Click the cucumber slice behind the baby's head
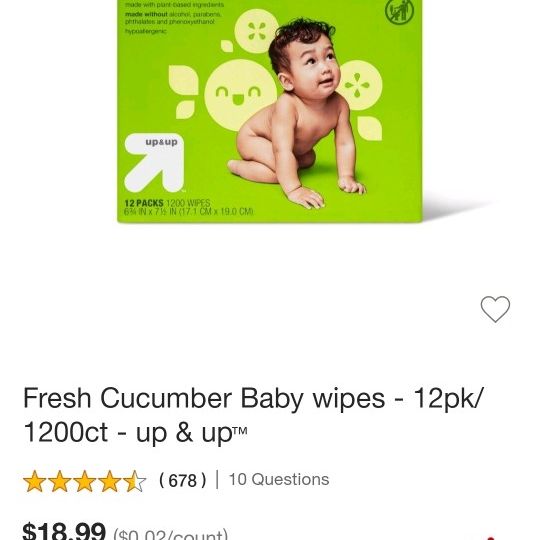This screenshot has width=540, height=540. tap(257, 31)
